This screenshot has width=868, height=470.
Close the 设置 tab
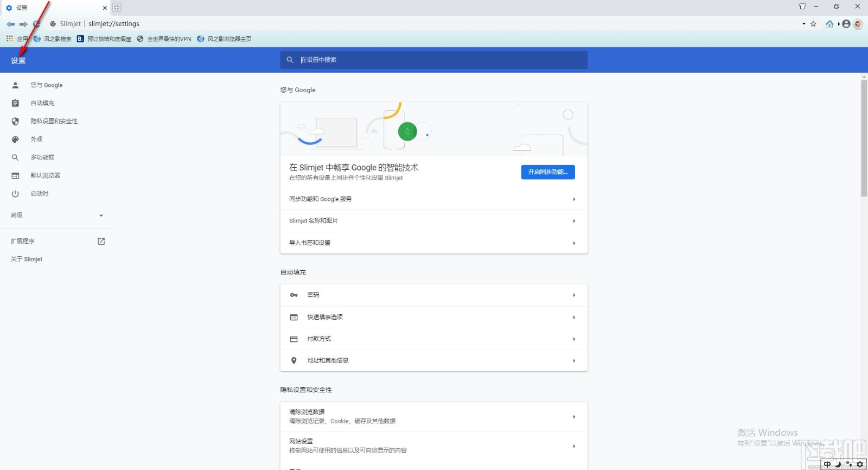tap(105, 8)
